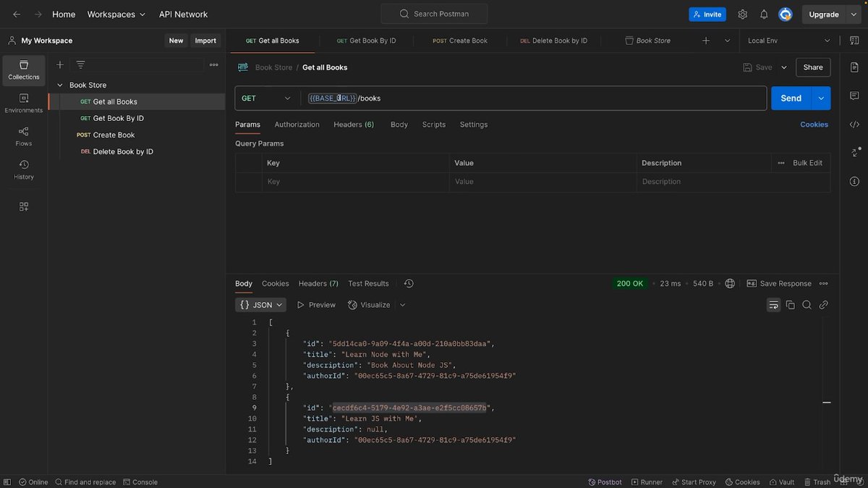Click the network globe icon near response size
868x488 pixels.
point(730,284)
